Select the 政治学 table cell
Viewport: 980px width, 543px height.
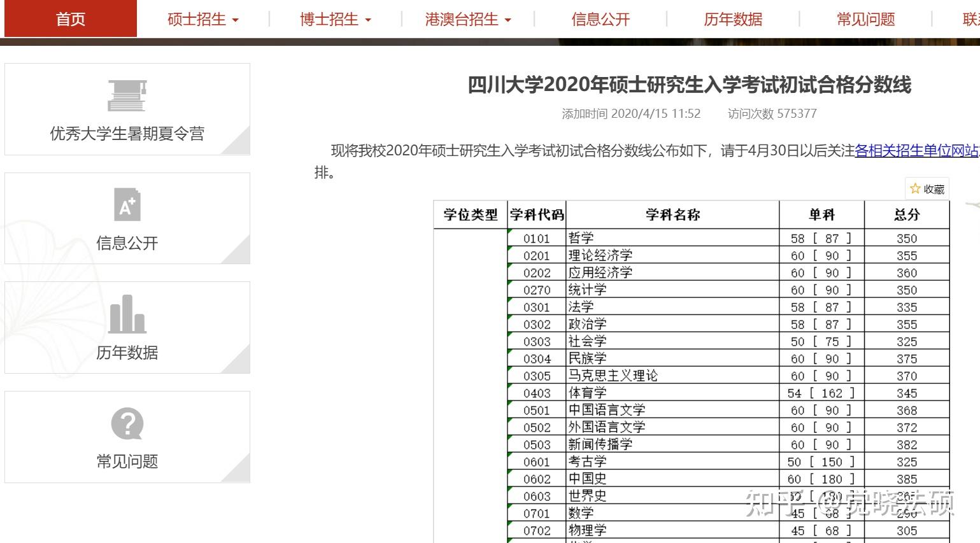(672, 324)
